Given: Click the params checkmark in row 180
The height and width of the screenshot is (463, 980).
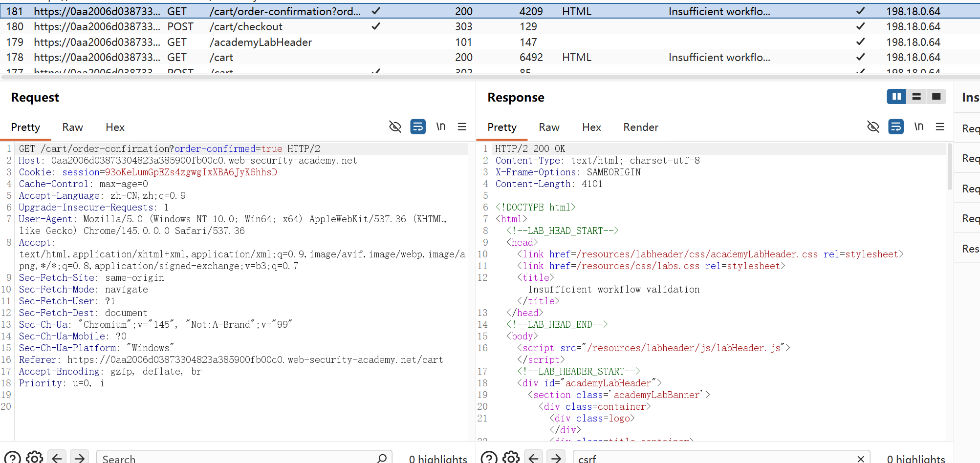Looking at the screenshot, I should [376, 26].
